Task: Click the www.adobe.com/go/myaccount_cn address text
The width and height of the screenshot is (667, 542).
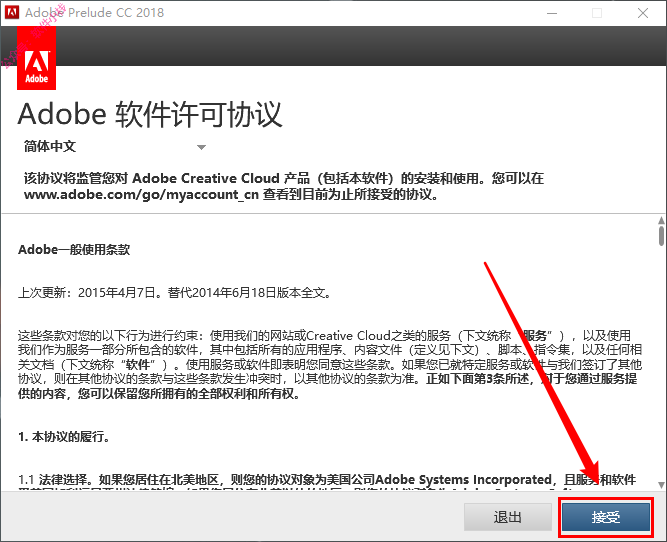Action: (x=141, y=194)
